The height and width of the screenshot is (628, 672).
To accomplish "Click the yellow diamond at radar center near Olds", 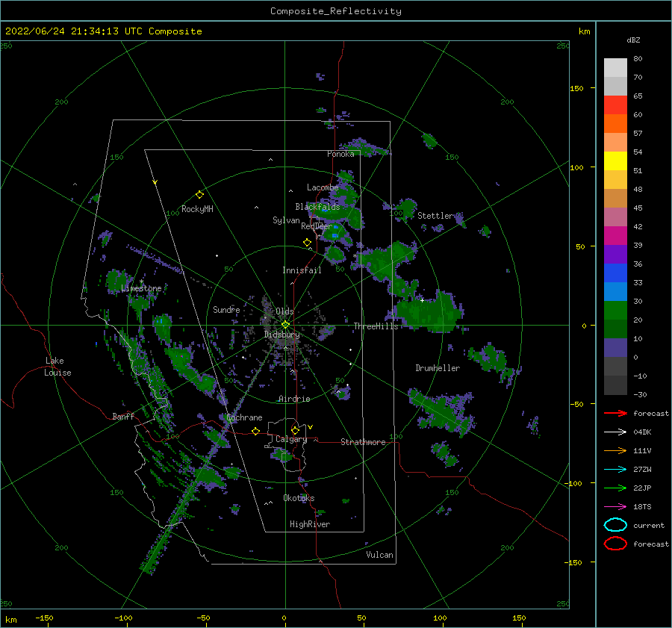I will [285, 325].
